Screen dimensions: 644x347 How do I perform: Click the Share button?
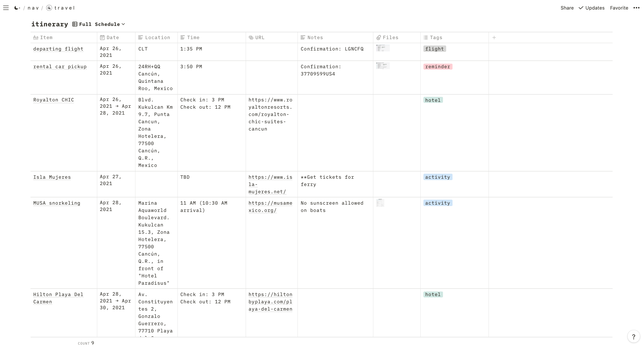[x=567, y=8]
